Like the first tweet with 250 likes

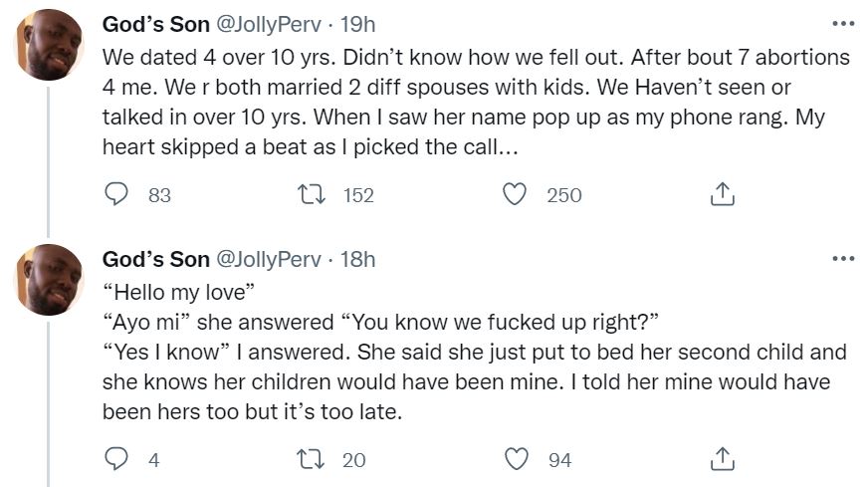click(515, 195)
